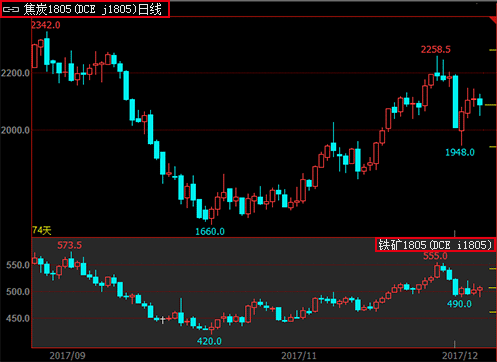Click the 1660.0 low price label
Image resolution: width=497 pixels, height=362 pixels.
point(210,231)
